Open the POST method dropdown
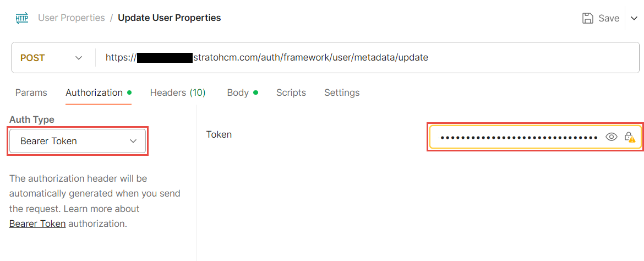Screen dimensions: 644x261 (51, 58)
